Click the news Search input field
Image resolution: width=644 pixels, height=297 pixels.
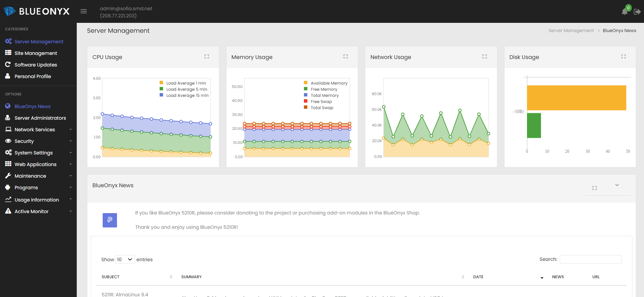[x=591, y=259]
